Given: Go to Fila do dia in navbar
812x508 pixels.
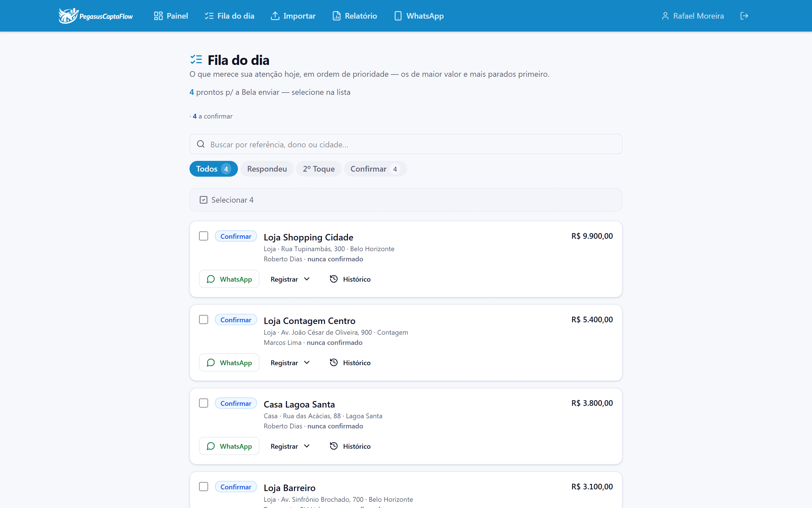Looking at the screenshot, I should [x=230, y=16].
